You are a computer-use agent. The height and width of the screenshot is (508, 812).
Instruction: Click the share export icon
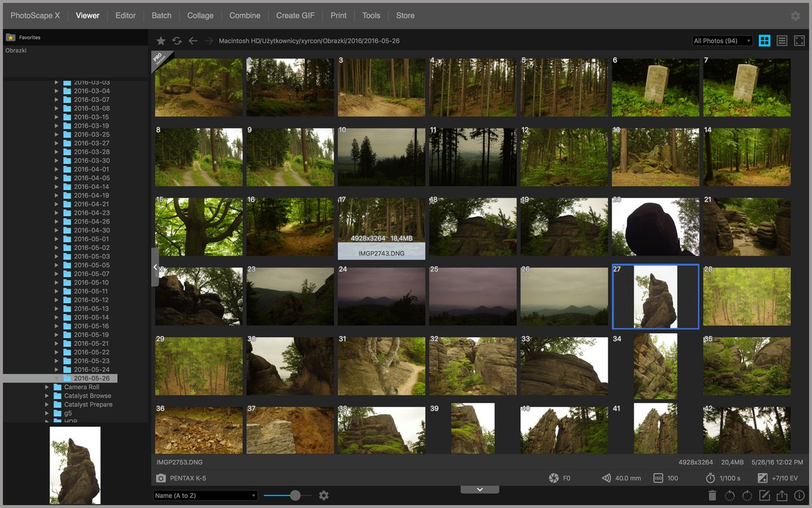tap(782, 496)
